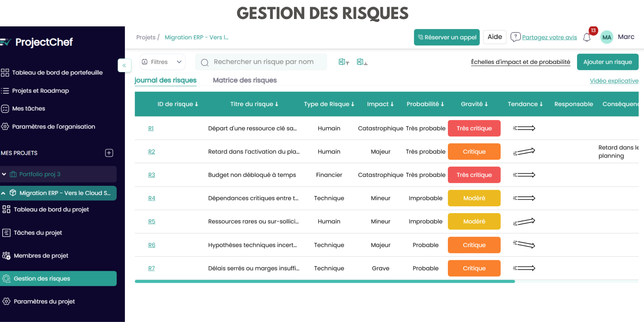Sort by Tendance column
This screenshot has height=322, width=644.
pyautogui.click(x=525, y=104)
